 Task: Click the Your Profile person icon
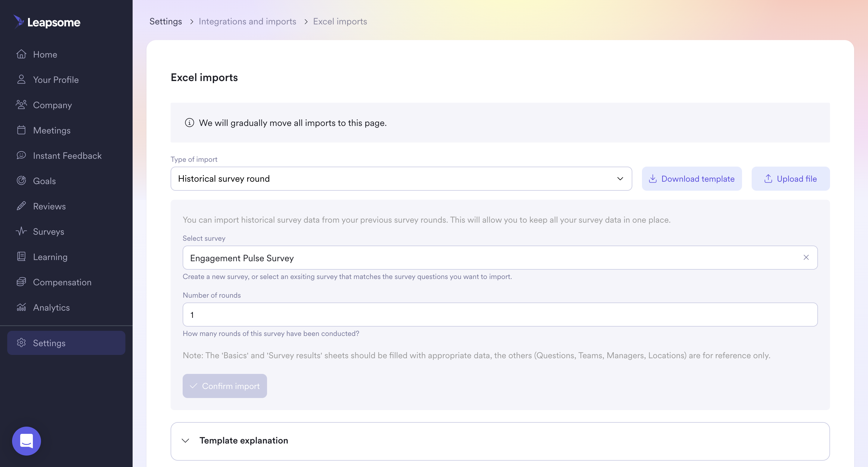(x=21, y=79)
